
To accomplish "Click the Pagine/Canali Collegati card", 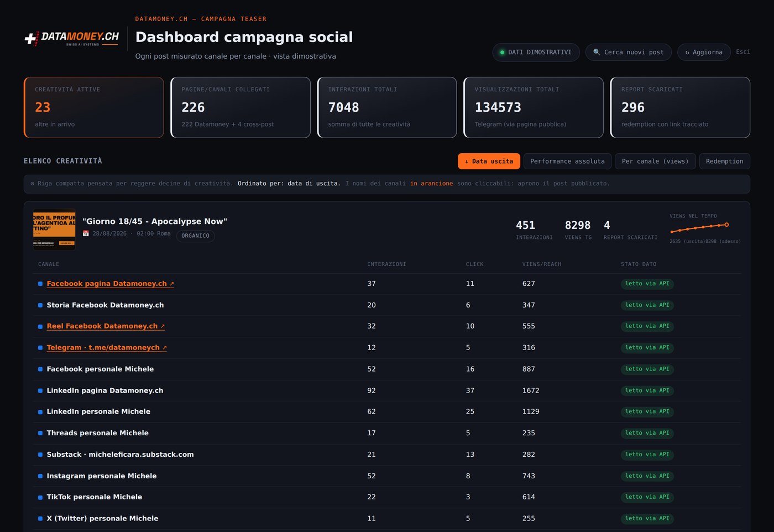I will (240, 107).
